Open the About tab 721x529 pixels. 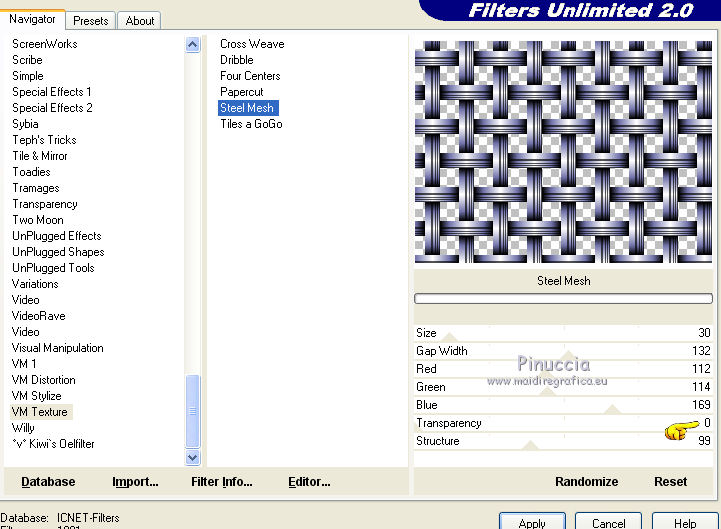point(140,21)
